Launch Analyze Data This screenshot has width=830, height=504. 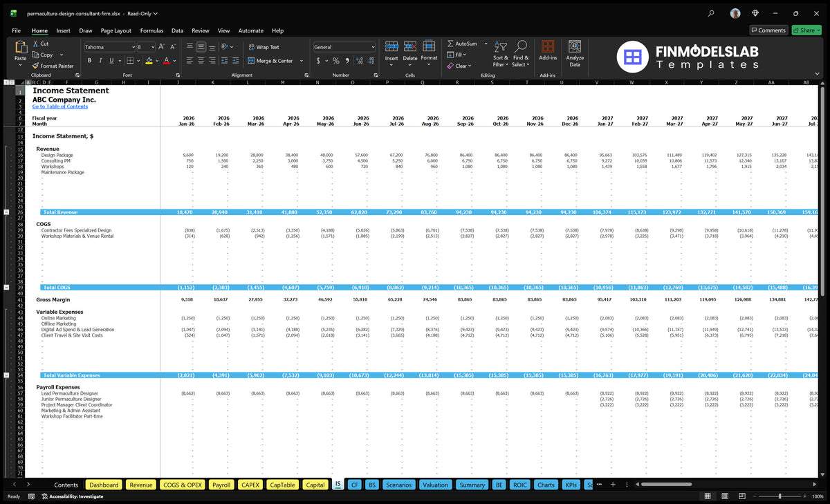tap(575, 52)
